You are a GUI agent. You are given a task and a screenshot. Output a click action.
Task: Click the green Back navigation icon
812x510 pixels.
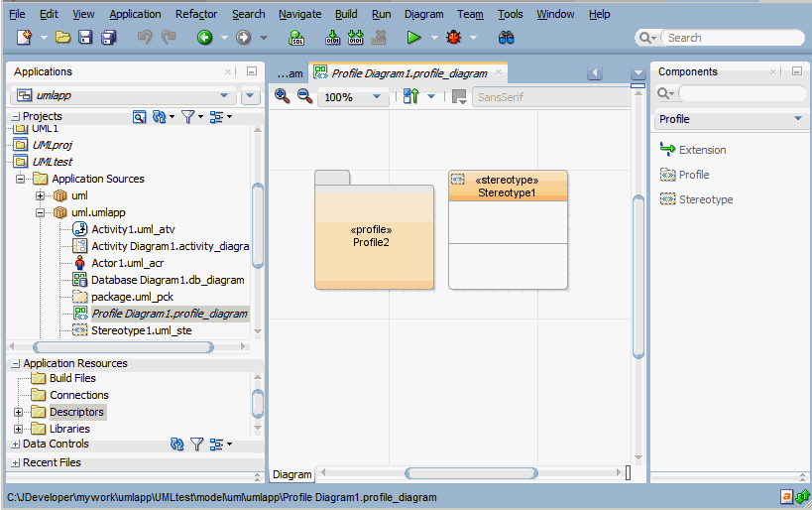(x=204, y=38)
